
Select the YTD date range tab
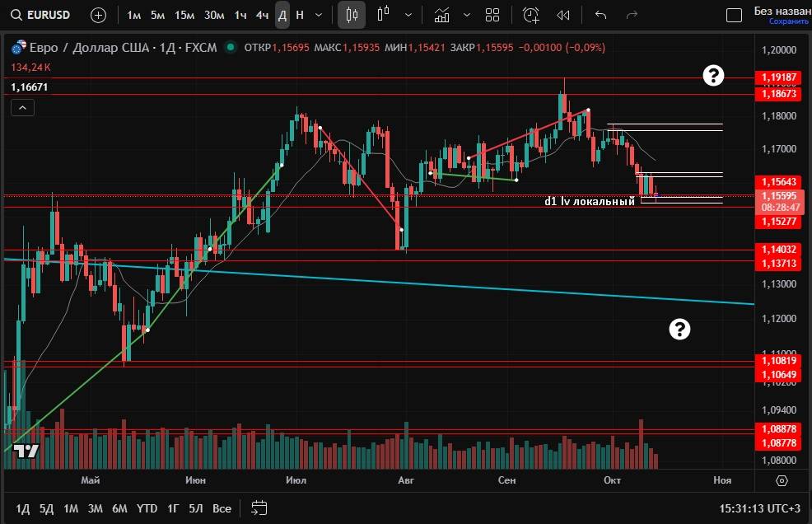pos(147,508)
